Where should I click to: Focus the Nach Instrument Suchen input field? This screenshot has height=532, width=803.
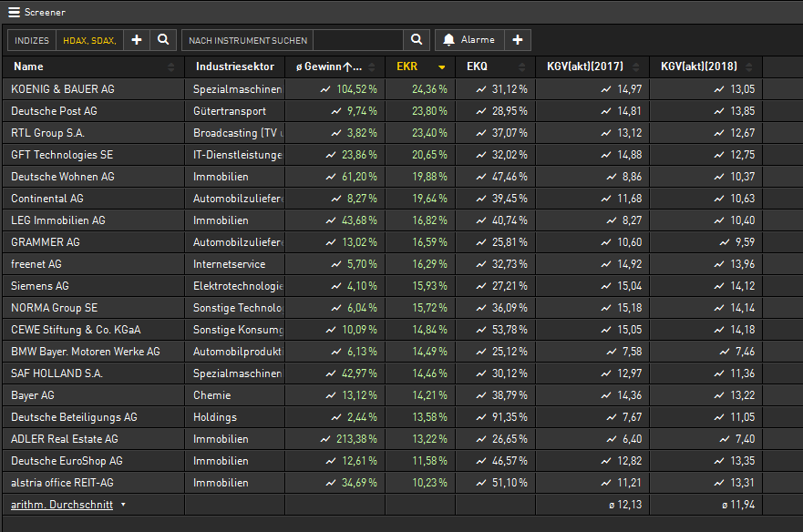click(355, 40)
